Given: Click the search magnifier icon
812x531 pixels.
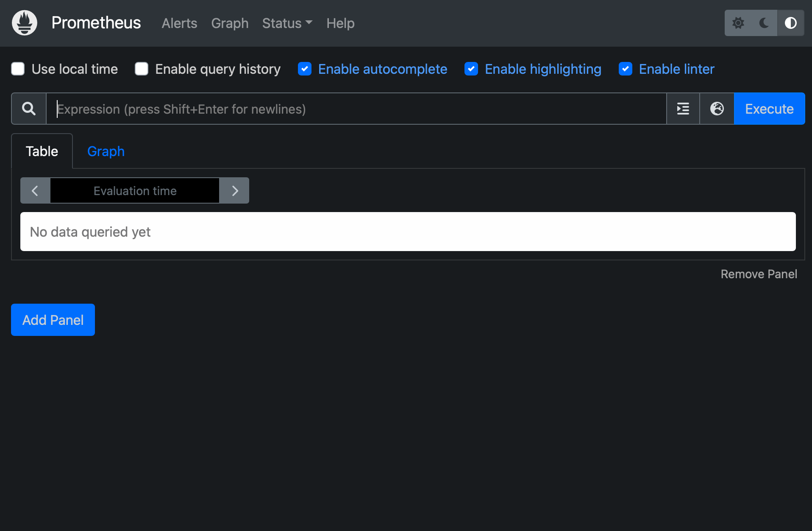Looking at the screenshot, I should 29,109.
